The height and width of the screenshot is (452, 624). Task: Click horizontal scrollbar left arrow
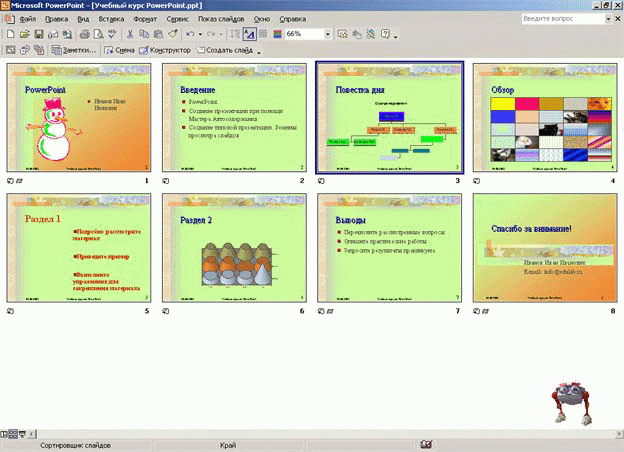click(32, 434)
